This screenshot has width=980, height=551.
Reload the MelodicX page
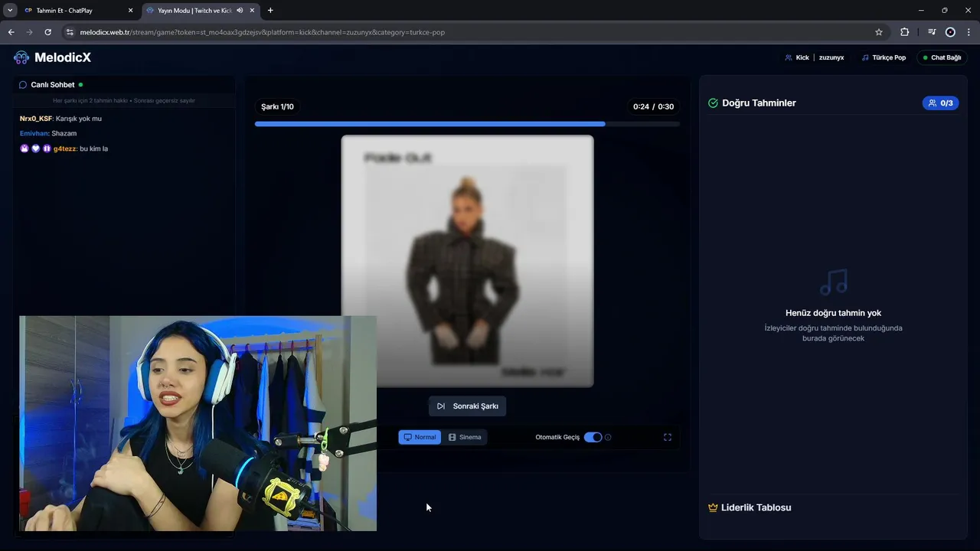click(47, 32)
